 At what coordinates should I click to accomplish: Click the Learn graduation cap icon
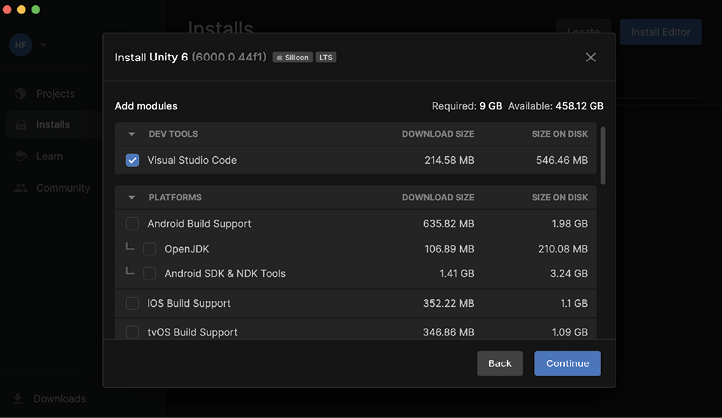[x=21, y=156]
